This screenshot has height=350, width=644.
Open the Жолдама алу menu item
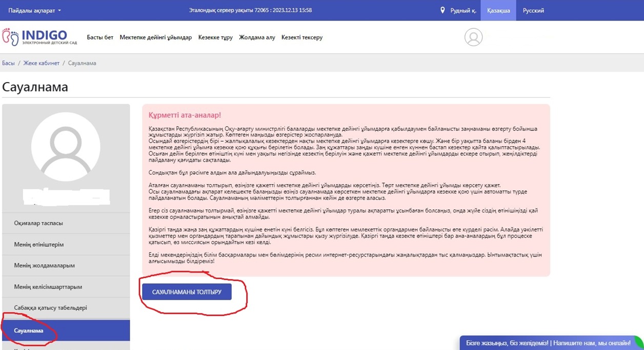257,37
